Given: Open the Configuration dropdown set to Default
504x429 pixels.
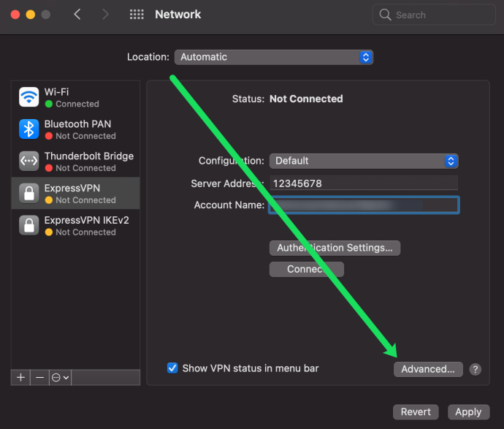Looking at the screenshot, I should pos(364,161).
